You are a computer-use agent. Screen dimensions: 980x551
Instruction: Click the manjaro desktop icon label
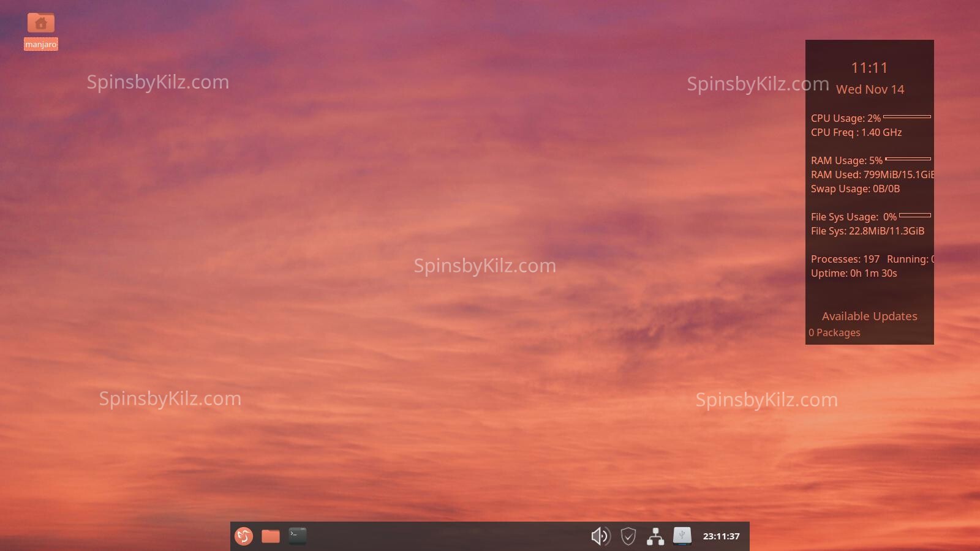41,45
